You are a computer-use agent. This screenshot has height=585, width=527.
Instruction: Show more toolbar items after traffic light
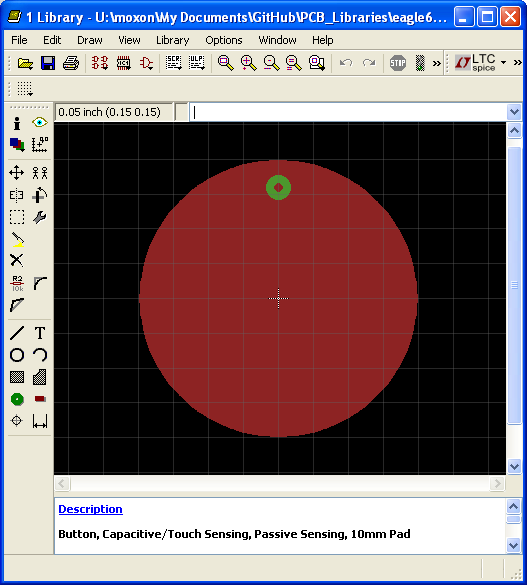click(436, 63)
